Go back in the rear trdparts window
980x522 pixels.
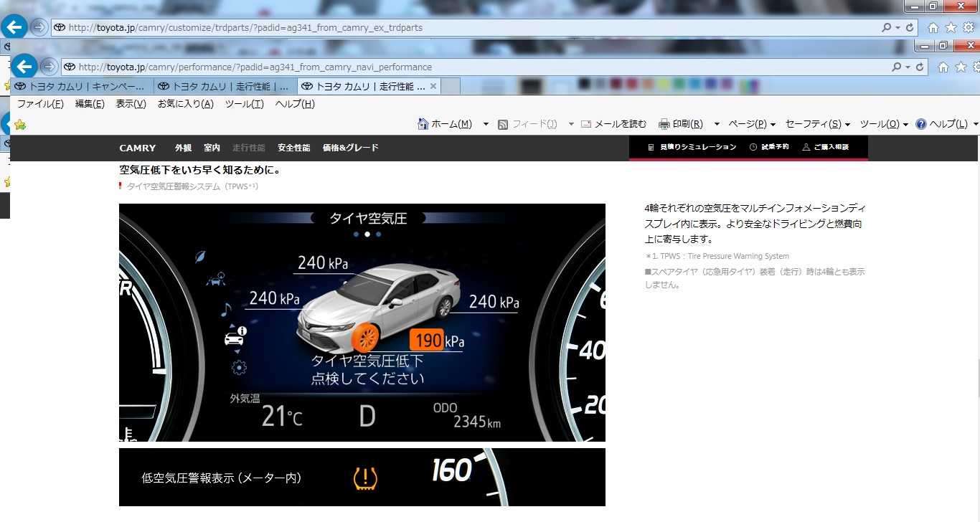click(x=15, y=27)
